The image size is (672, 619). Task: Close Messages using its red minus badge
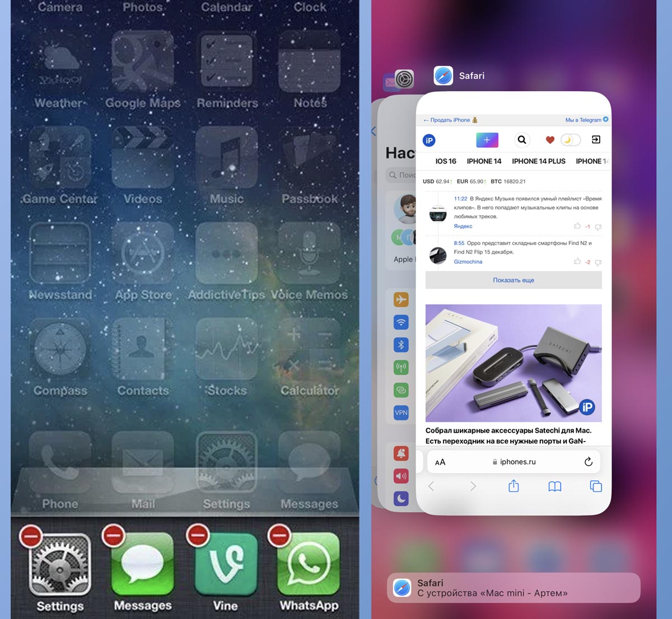(114, 536)
